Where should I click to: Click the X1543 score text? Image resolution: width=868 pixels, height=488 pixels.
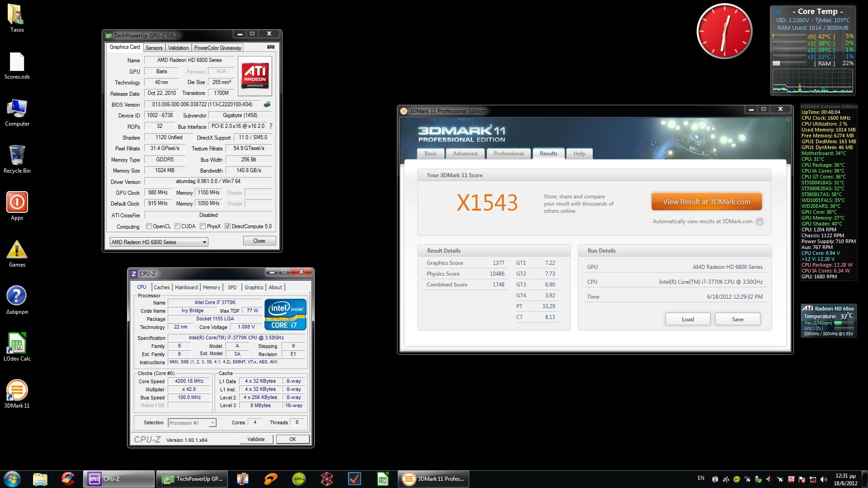[x=487, y=203]
